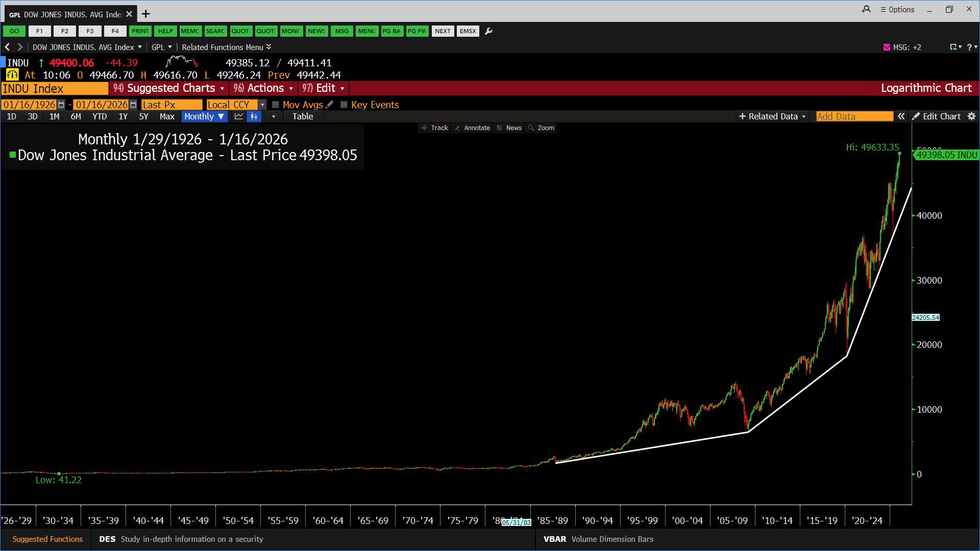
Task: Expand the Local CCY currency dropdown
Action: [x=262, y=105]
